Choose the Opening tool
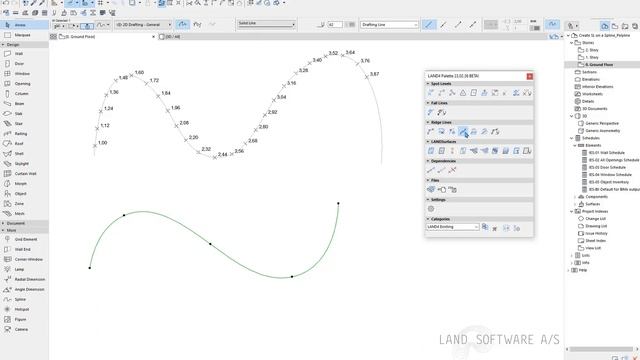Viewport: 640px width, 360px height. (24, 84)
